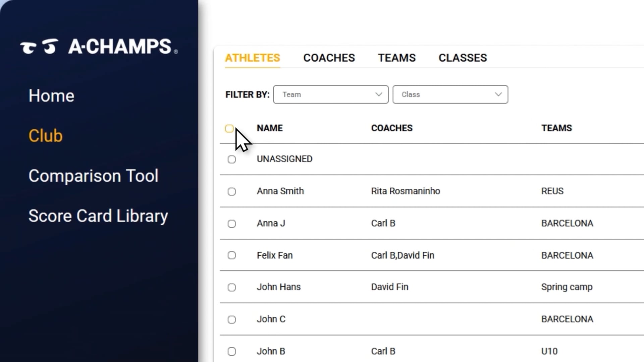Expand the Class filter dropdown

coord(450,95)
